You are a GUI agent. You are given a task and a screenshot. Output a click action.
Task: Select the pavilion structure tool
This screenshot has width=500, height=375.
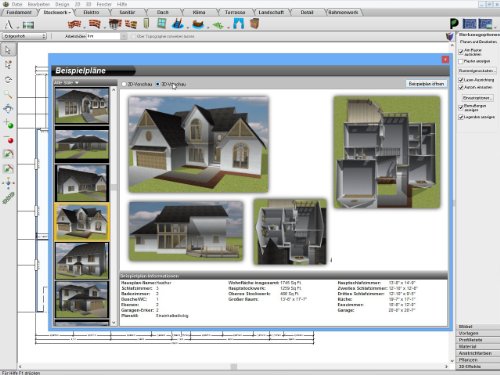115,24
